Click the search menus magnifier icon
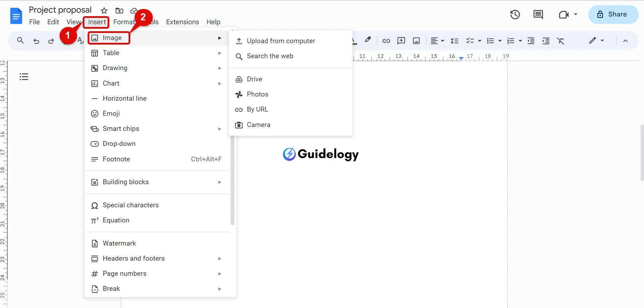Image resolution: width=644 pixels, height=308 pixels. 20,41
